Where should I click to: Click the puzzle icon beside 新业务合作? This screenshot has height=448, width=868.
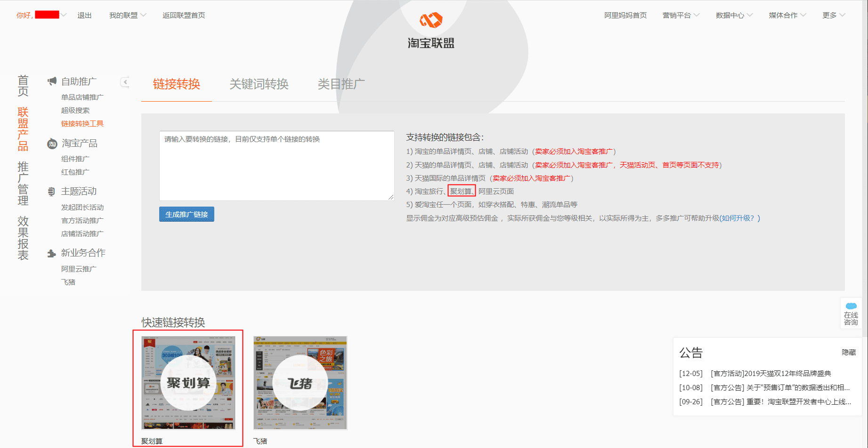(x=52, y=254)
